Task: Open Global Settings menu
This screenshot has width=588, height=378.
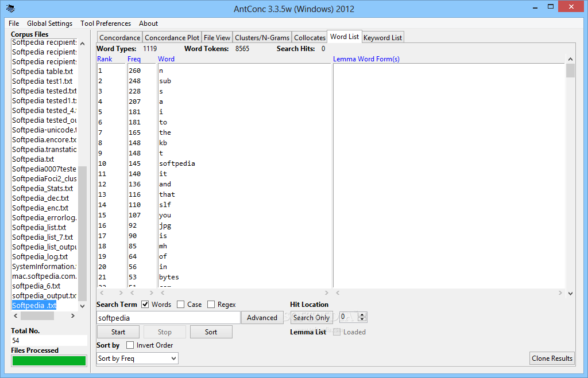Action: click(49, 23)
